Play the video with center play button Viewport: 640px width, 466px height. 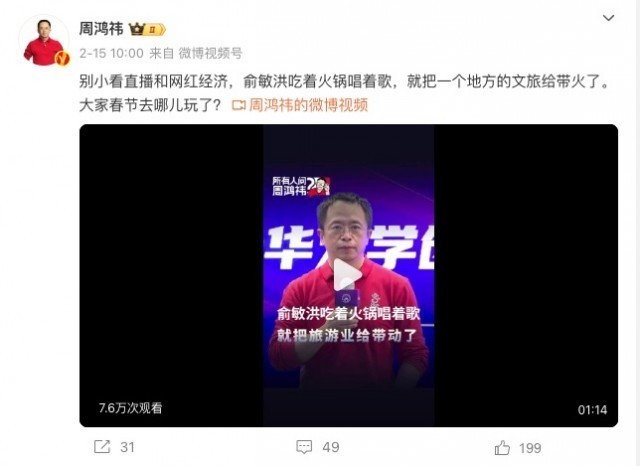pyautogui.click(x=347, y=274)
